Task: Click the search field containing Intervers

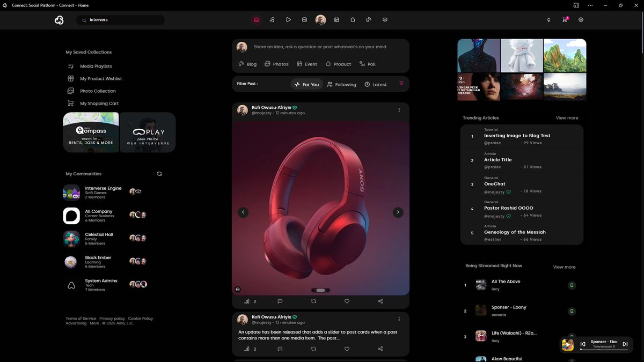Action: tap(120, 20)
